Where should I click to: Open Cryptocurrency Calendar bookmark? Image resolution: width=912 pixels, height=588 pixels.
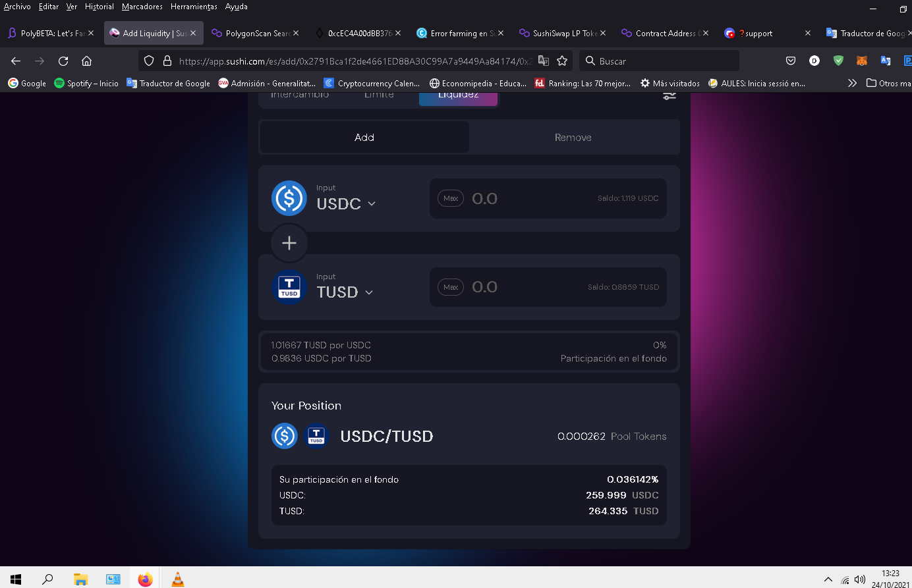[372, 83]
